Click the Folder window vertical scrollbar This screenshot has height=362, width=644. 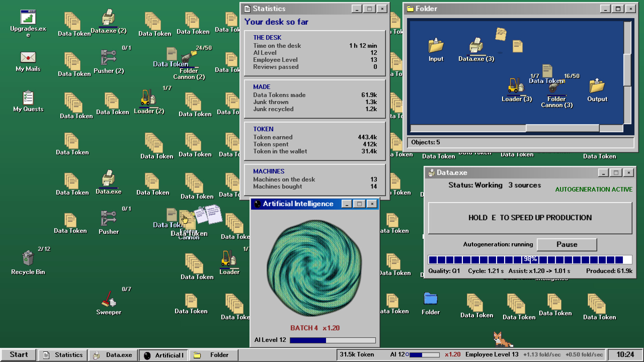pyautogui.click(x=627, y=72)
